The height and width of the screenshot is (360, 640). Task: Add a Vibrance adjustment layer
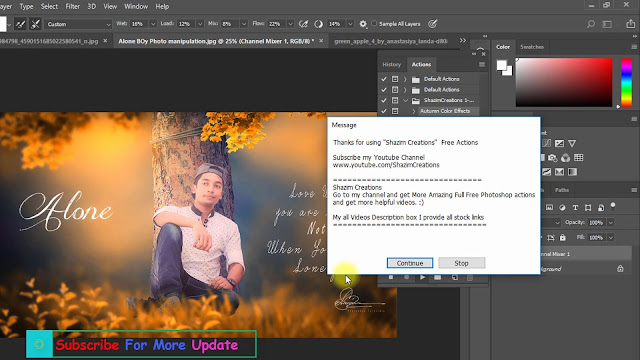click(x=572, y=143)
